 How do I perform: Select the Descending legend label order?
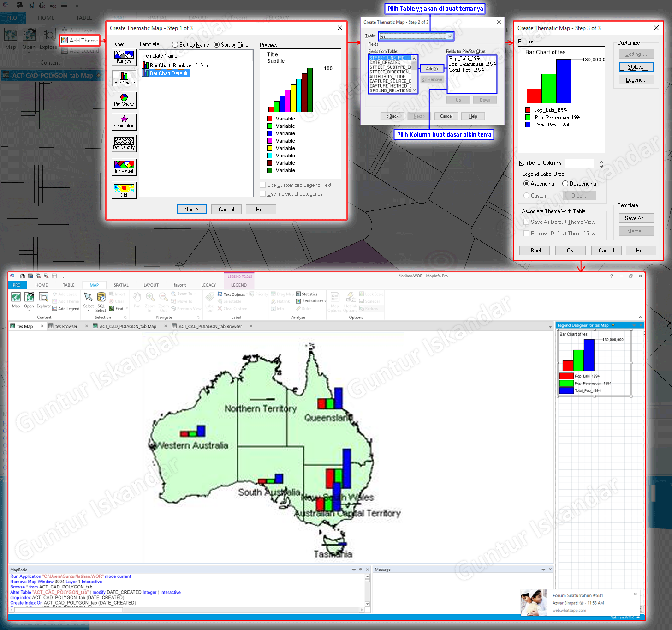pyautogui.click(x=565, y=183)
